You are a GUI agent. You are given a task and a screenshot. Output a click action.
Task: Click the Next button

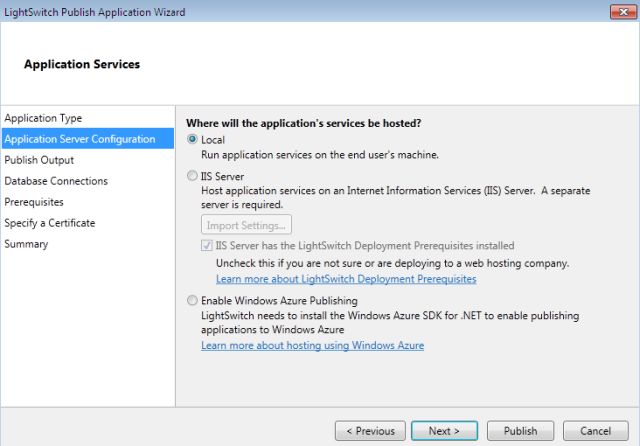coord(444,431)
